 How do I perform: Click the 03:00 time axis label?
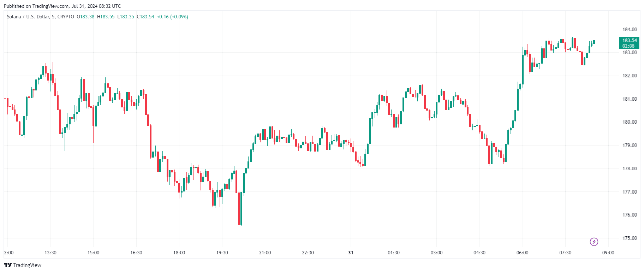pyautogui.click(x=436, y=253)
